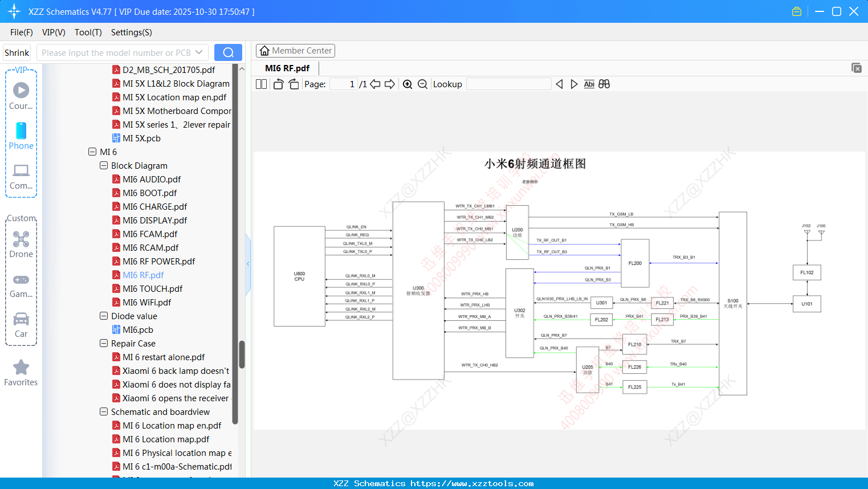868x489 pixels.
Task: Click the page number input box
Action: (x=344, y=84)
